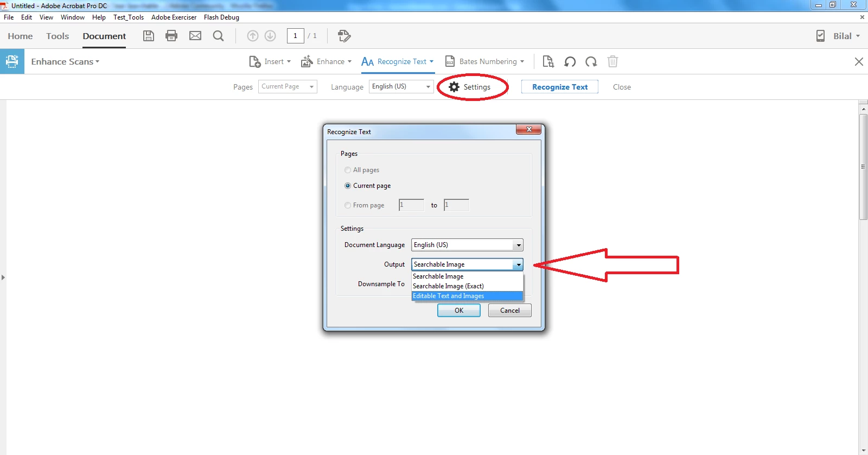
Task: Click the Extract pages icon
Action: pyautogui.click(x=548, y=61)
